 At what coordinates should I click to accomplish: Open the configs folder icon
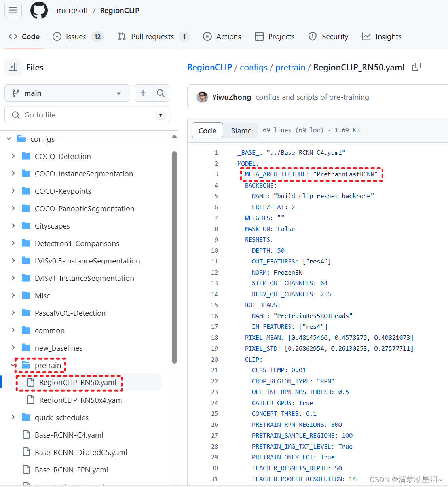[x=22, y=139]
